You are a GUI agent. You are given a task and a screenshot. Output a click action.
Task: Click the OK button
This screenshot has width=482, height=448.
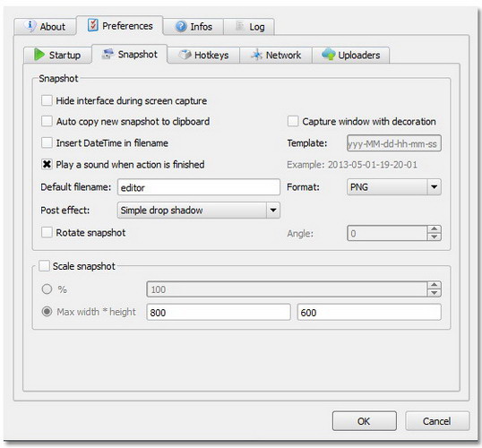[365, 421]
